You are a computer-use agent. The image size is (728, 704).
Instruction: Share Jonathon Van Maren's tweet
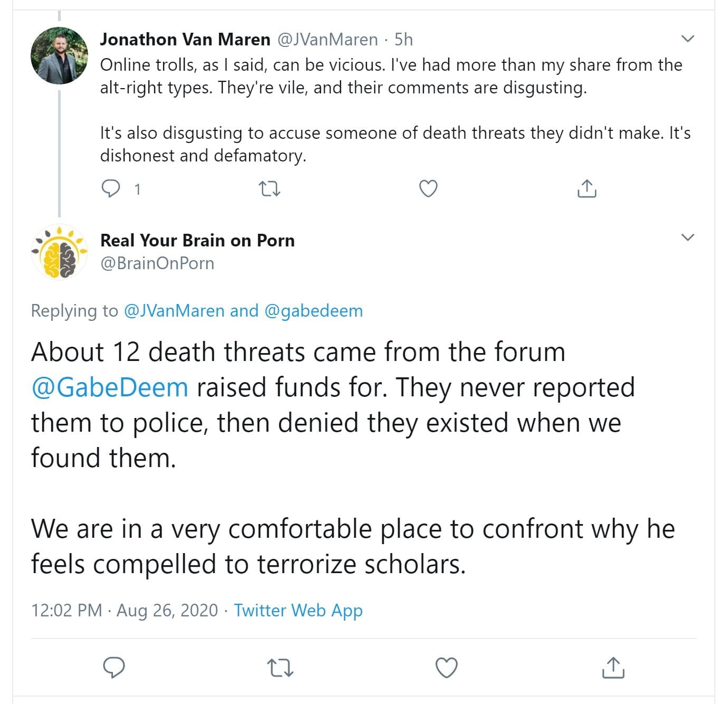[587, 188]
